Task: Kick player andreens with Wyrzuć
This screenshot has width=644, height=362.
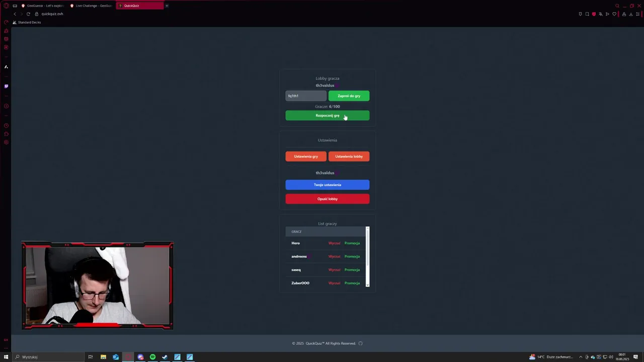Action: tap(334, 256)
